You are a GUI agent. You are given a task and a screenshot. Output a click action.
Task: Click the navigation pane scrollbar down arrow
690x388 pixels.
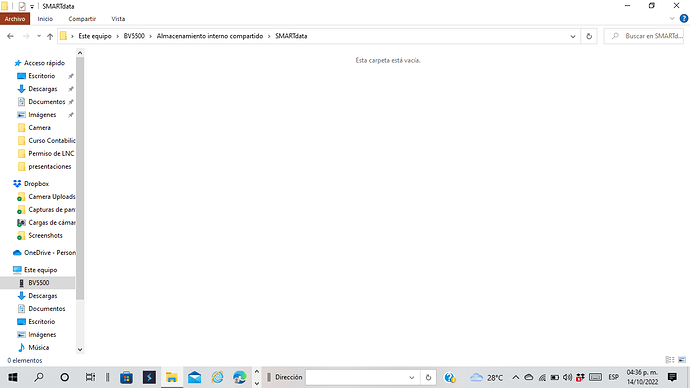80,350
